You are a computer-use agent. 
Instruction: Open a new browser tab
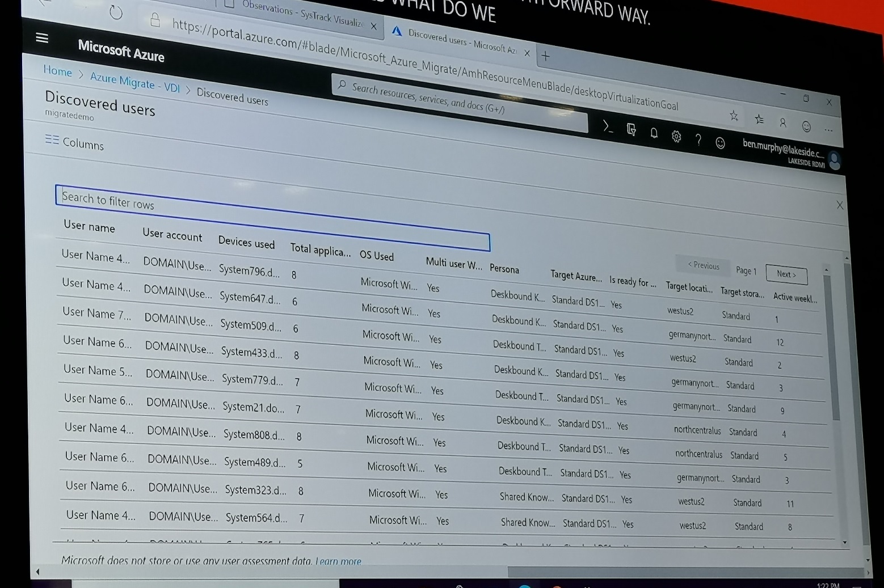point(545,56)
